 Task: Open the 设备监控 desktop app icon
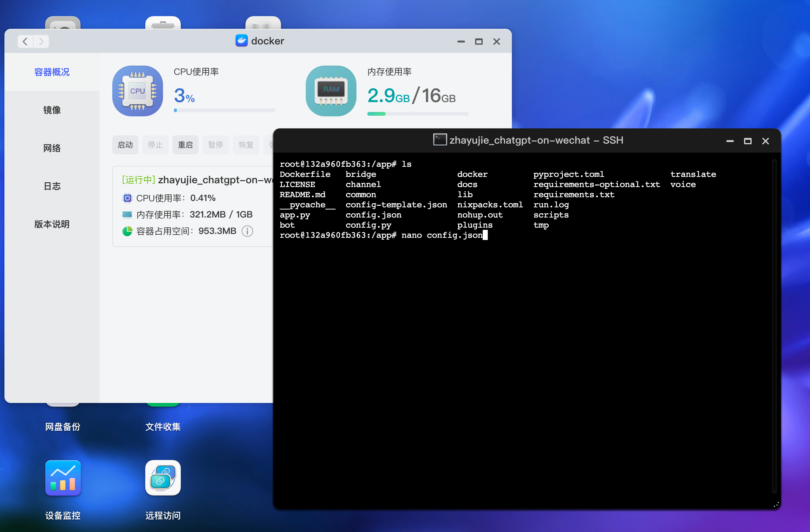(63, 478)
